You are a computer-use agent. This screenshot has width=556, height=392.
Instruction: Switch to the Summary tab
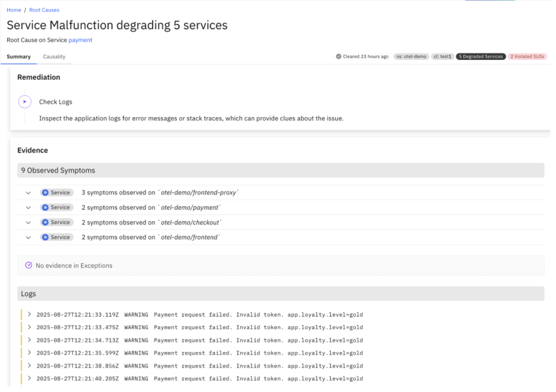click(x=19, y=57)
